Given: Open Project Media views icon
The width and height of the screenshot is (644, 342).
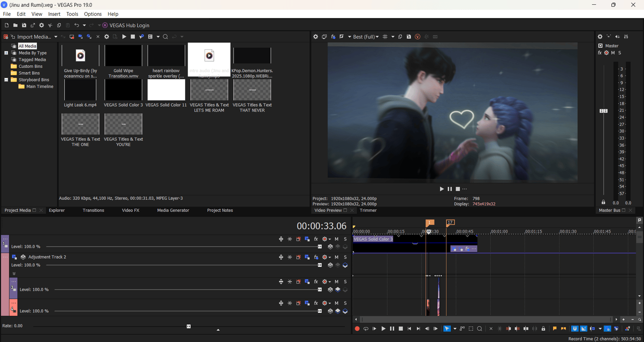Looking at the screenshot, I should click(150, 37).
